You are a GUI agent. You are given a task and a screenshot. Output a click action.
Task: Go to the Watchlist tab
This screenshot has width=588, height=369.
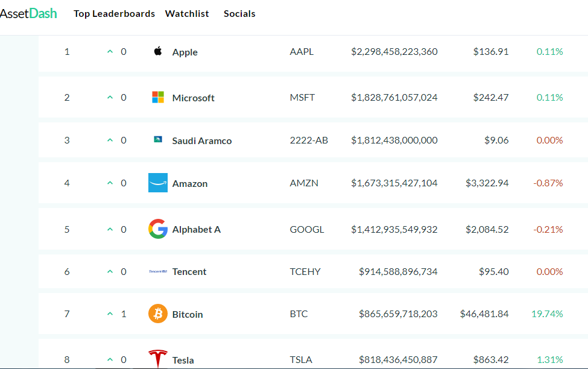pos(187,13)
